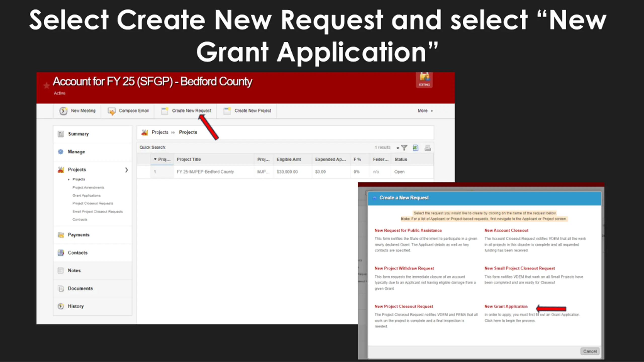
Task: Select Project Closeout Requests sub-item
Action: 93,203
